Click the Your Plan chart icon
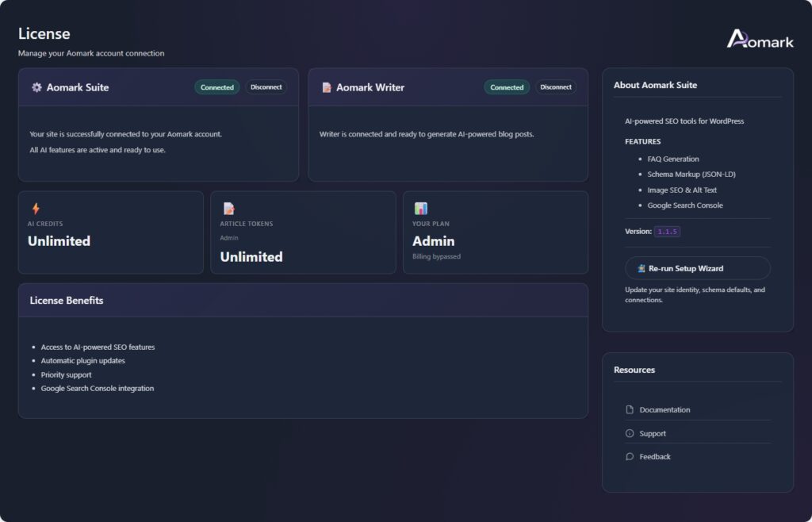The image size is (812, 522). 420,208
